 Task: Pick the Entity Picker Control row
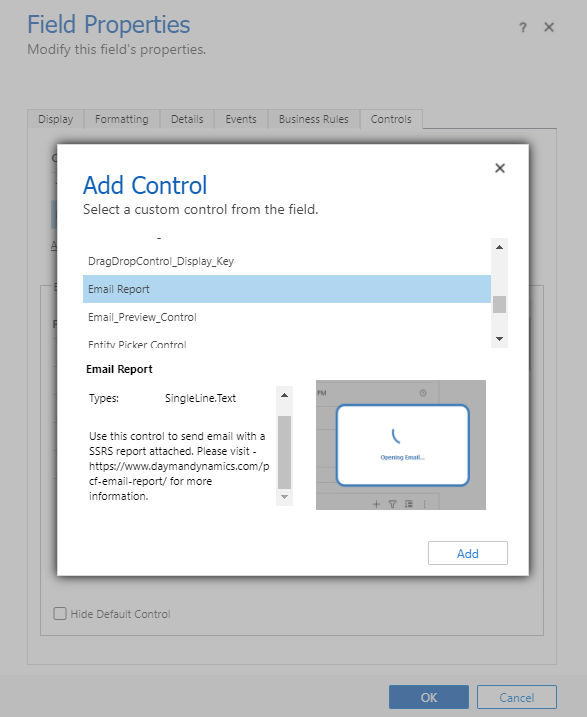(287, 341)
